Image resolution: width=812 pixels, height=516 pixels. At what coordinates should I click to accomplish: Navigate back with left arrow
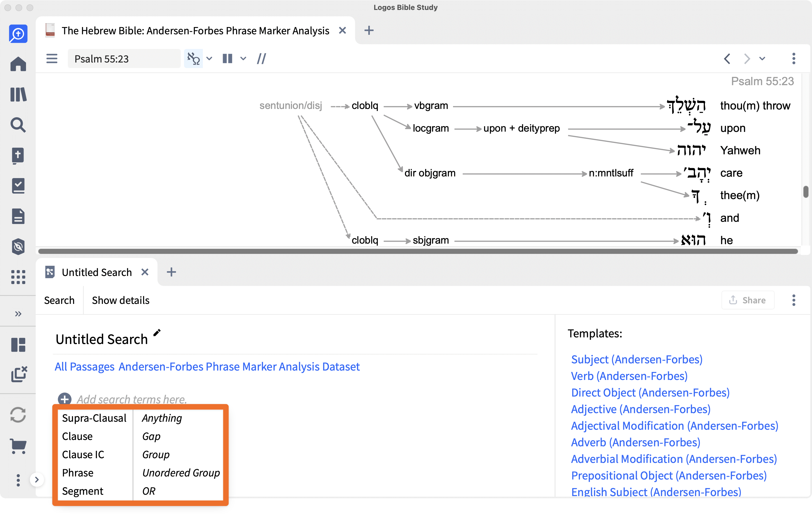coord(727,59)
